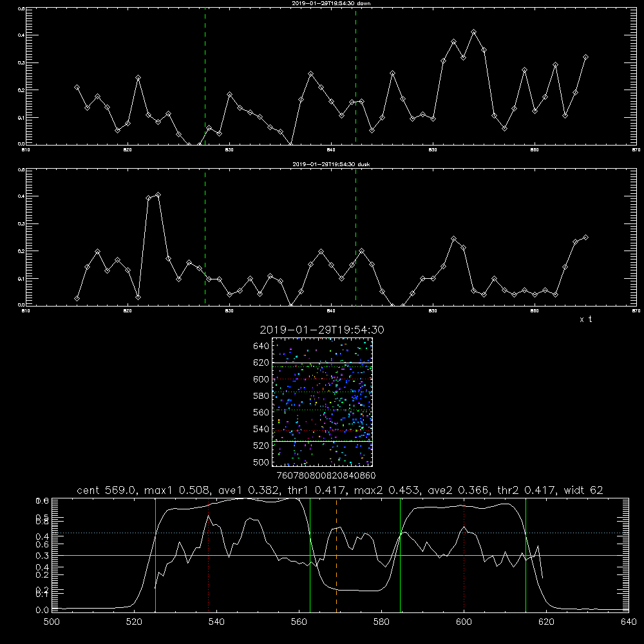
Task: Select the "ave2 0.366" value
Action: [458, 490]
